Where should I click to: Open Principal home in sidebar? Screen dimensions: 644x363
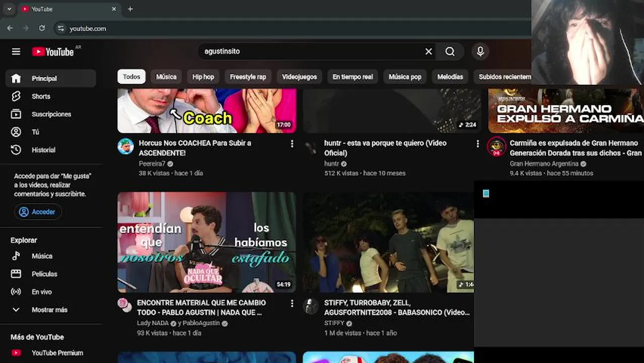pos(51,79)
